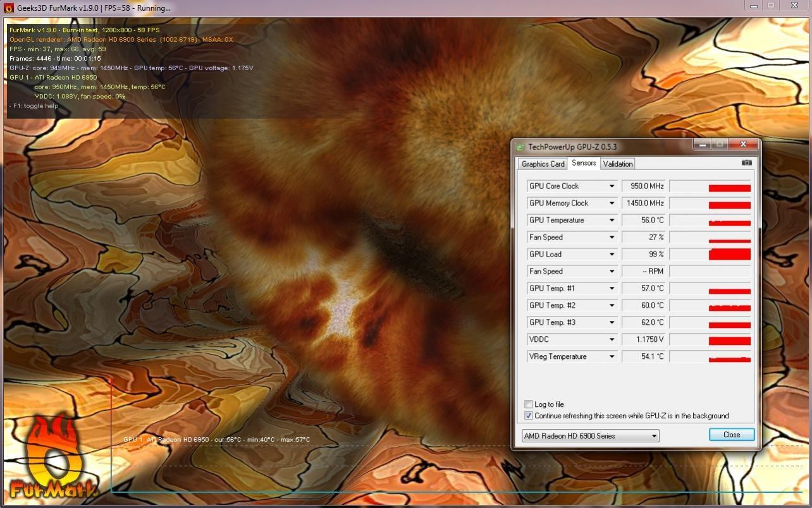Click the 57.0 °C GPU Temp. #1 value
The height and width of the screenshot is (508, 812).
644,289
